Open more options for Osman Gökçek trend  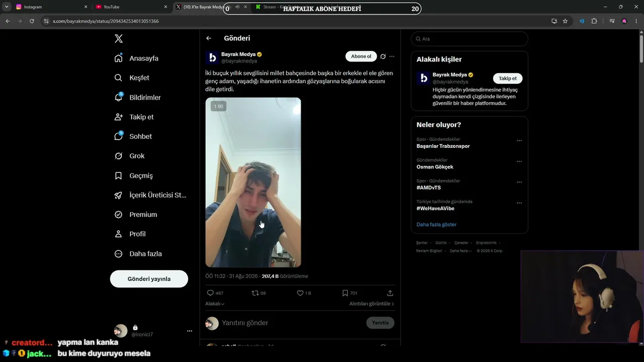[x=519, y=161]
